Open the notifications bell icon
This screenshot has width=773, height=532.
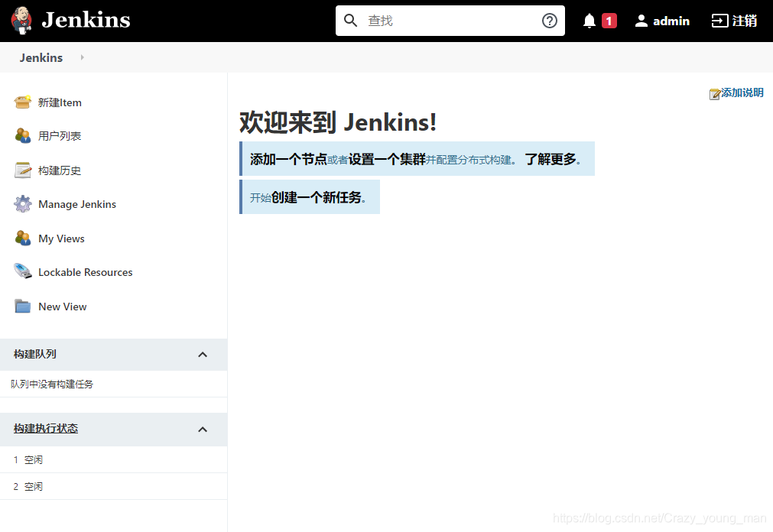[x=589, y=21]
